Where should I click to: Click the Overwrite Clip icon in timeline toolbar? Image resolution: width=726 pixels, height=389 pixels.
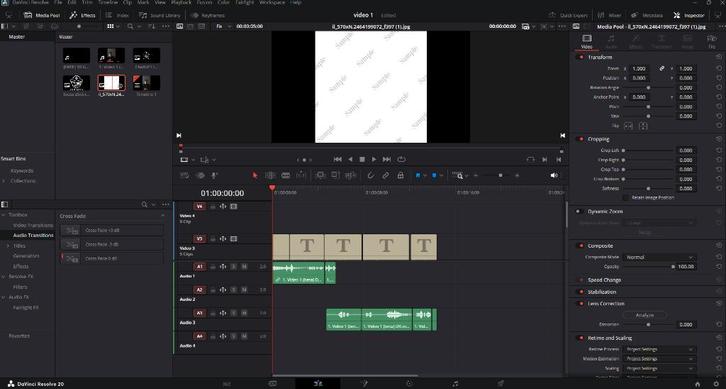coord(335,176)
